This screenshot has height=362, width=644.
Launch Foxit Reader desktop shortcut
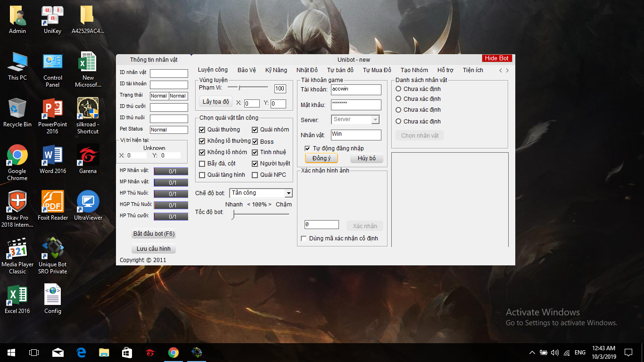52,206
